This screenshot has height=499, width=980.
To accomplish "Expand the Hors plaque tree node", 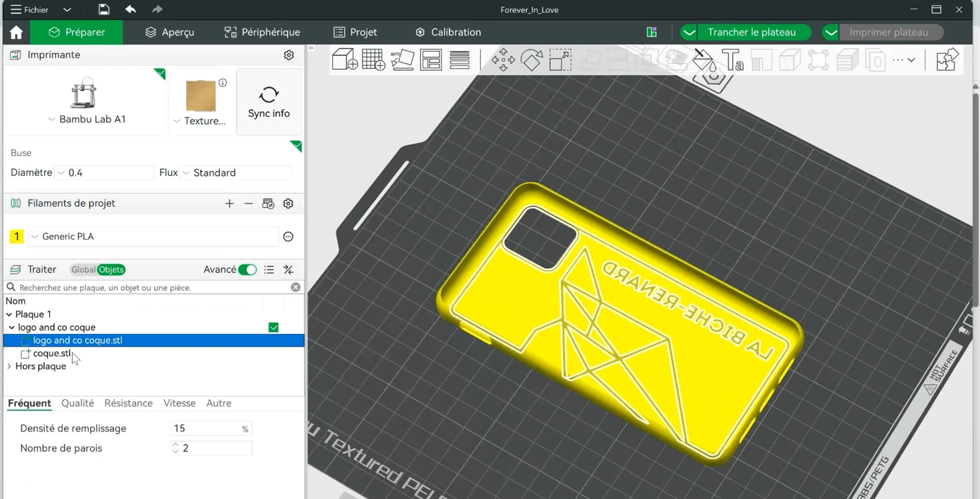I will (9, 366).
